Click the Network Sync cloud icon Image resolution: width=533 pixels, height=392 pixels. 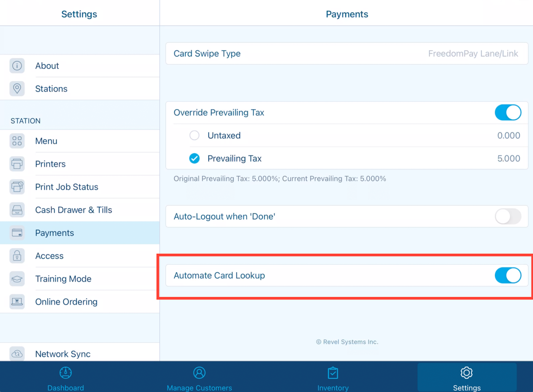coord(17,354)
